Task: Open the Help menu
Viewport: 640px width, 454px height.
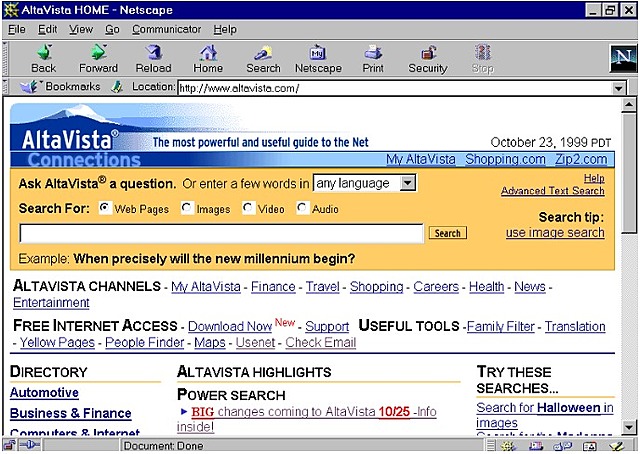Action: pos(225,29)
